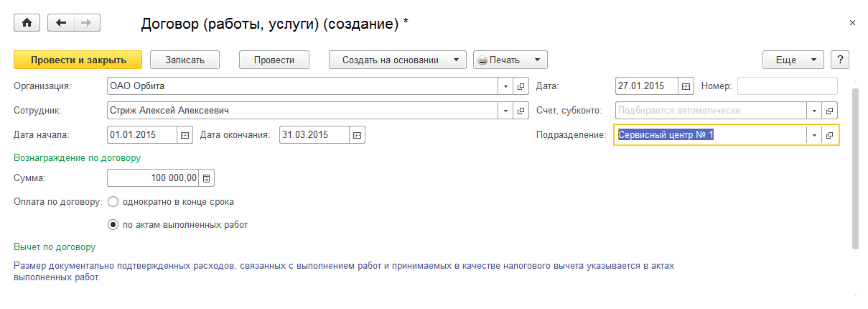Open calendar picker for document date
Image resolution: width=868 pixels, height=309 pixels.
coord(686,86)
